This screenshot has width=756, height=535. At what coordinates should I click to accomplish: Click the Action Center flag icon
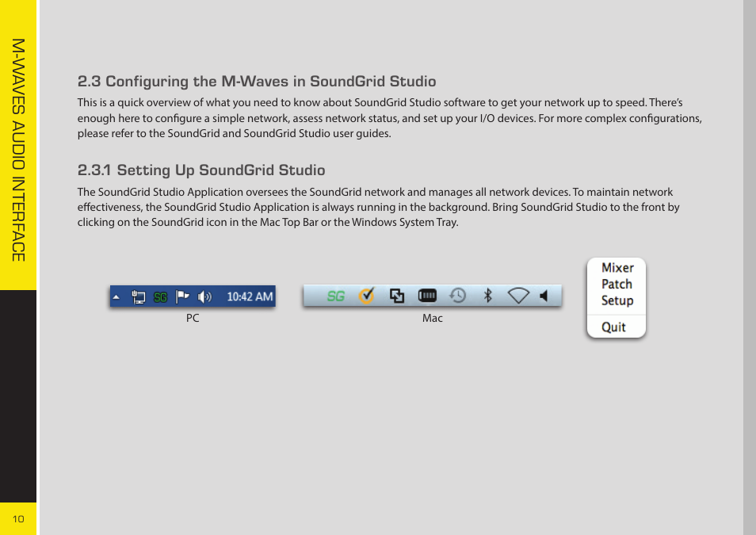click(182, 296)
